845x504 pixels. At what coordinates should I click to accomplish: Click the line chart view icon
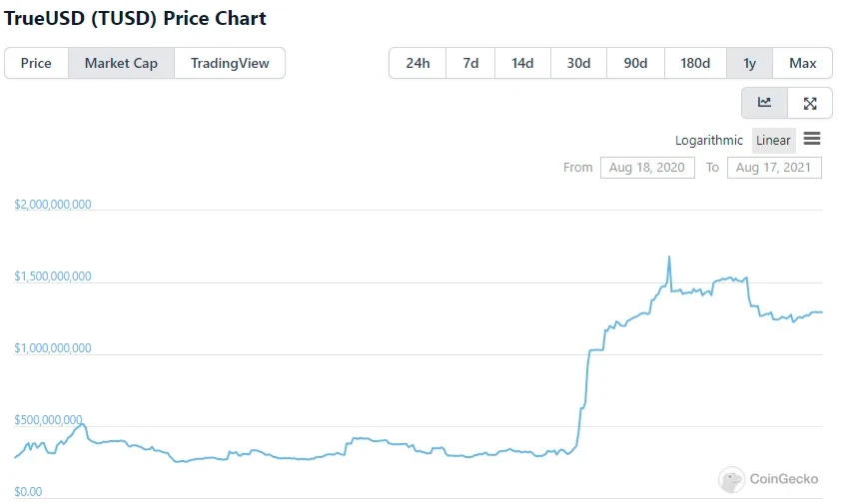[764, 103]
